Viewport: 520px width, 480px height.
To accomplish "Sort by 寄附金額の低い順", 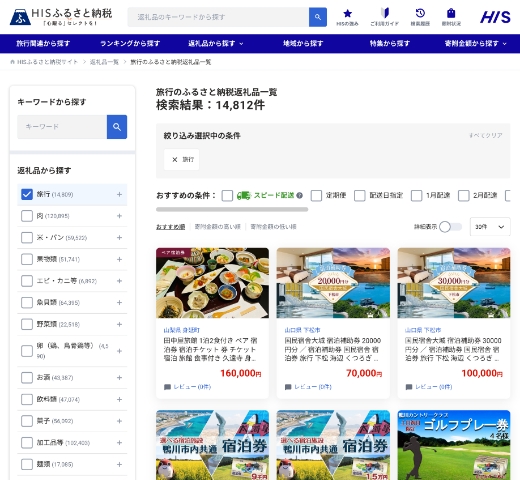I will 273,227.
